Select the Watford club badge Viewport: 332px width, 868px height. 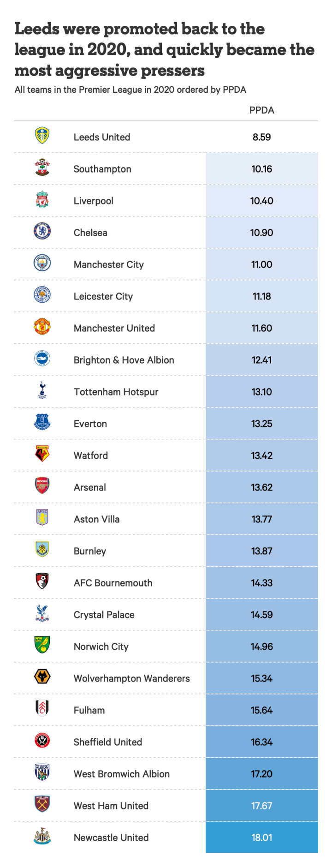pos(42,455)
